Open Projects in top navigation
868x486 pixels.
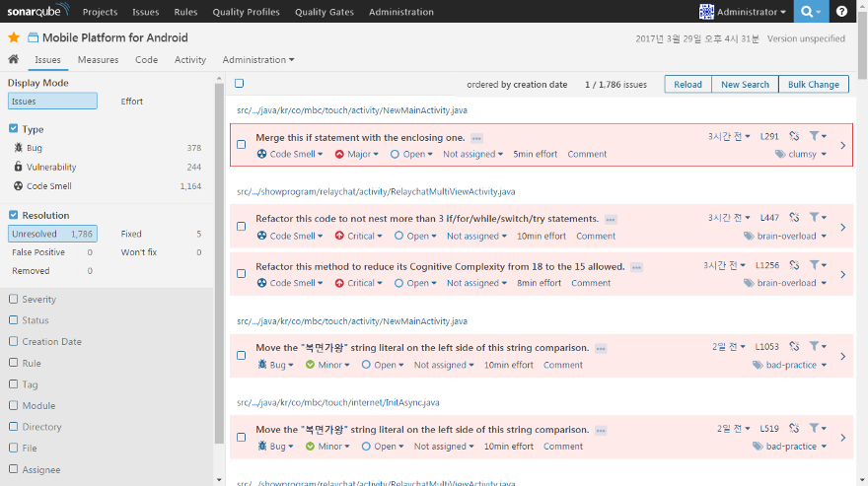tap(101, 12)
